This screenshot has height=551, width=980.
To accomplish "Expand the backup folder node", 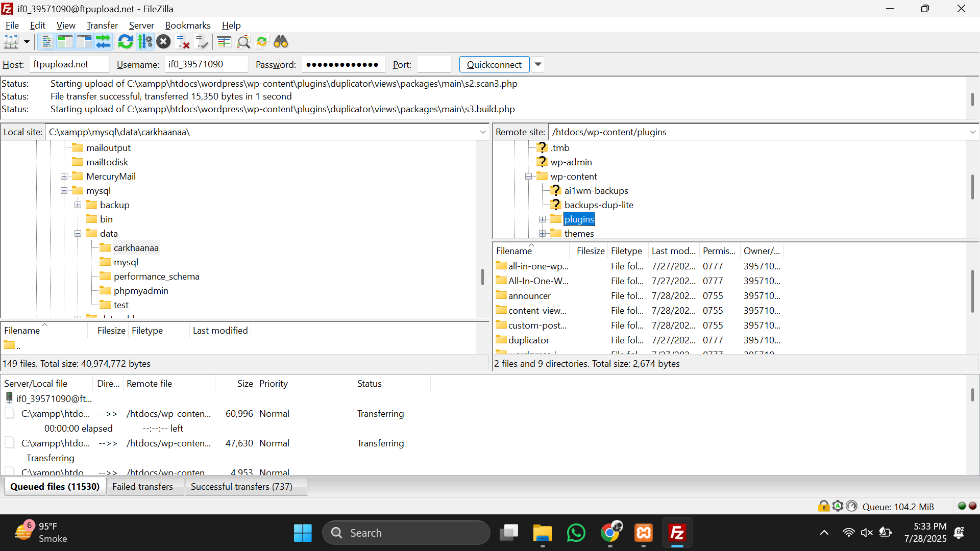I will (x=78, y=205).
